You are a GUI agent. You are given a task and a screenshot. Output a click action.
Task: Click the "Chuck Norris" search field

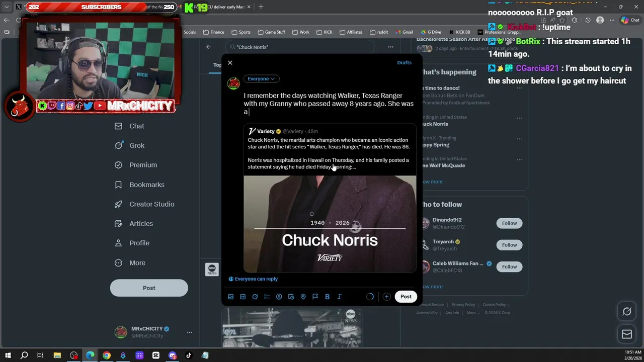point(300,47)
